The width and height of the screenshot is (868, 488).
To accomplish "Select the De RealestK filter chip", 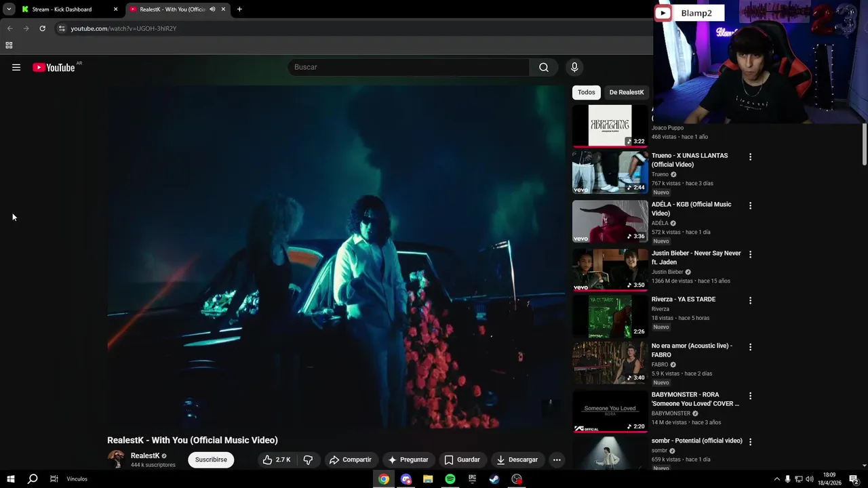I will (627, 92).
